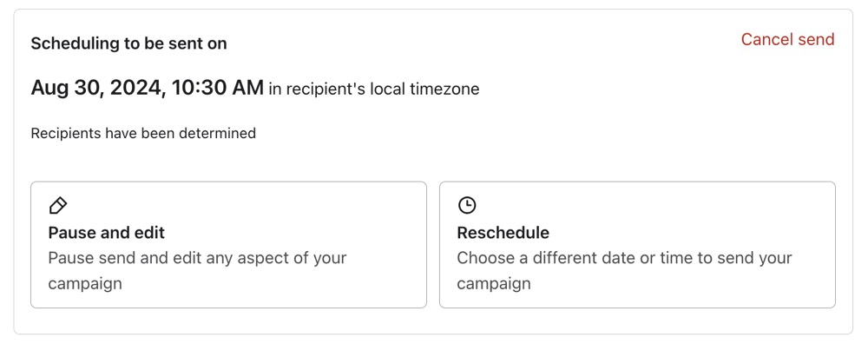Click the word 'Scheduling' in the heading

click(75, 43)
